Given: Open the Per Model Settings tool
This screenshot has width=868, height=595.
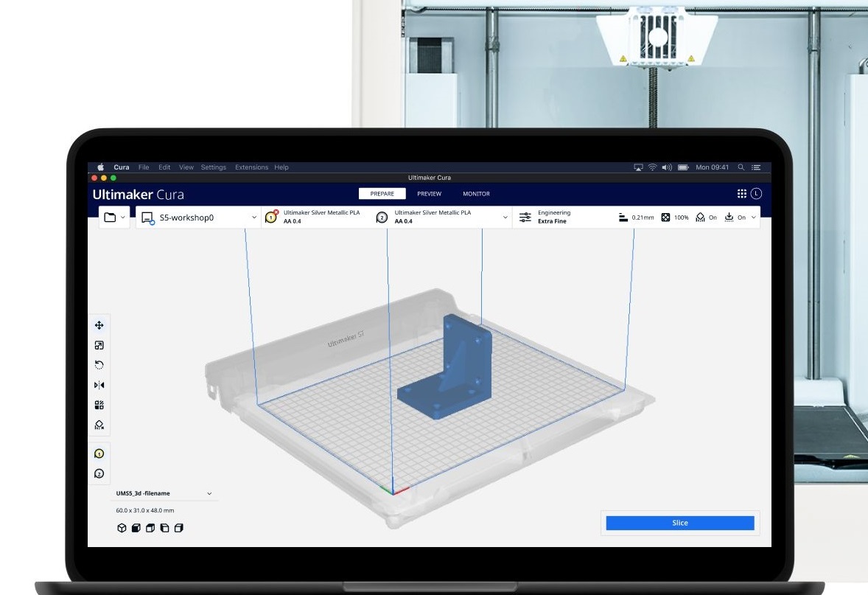Looking at the screenshot, I should tap(99, 405).
